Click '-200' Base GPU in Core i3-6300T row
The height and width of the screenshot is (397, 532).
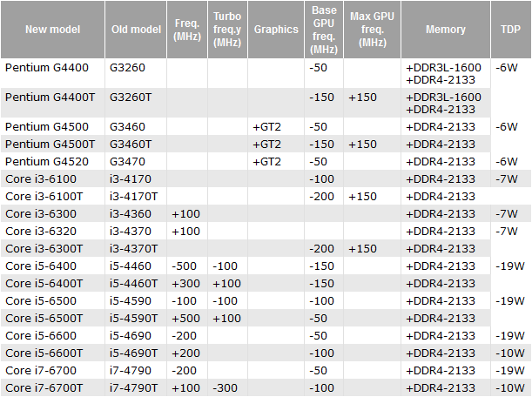click(324, 248)
